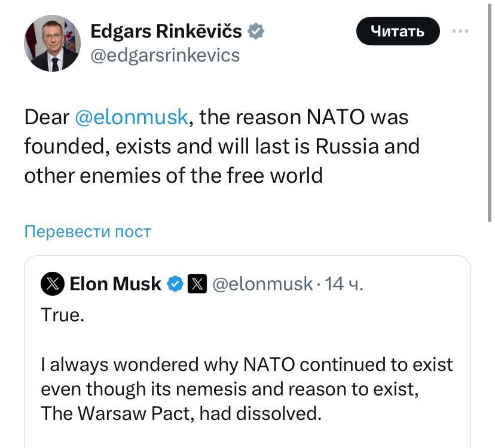
Task: Click the blue checkmark beside Elon Musk's name
Action: [175, 284]
